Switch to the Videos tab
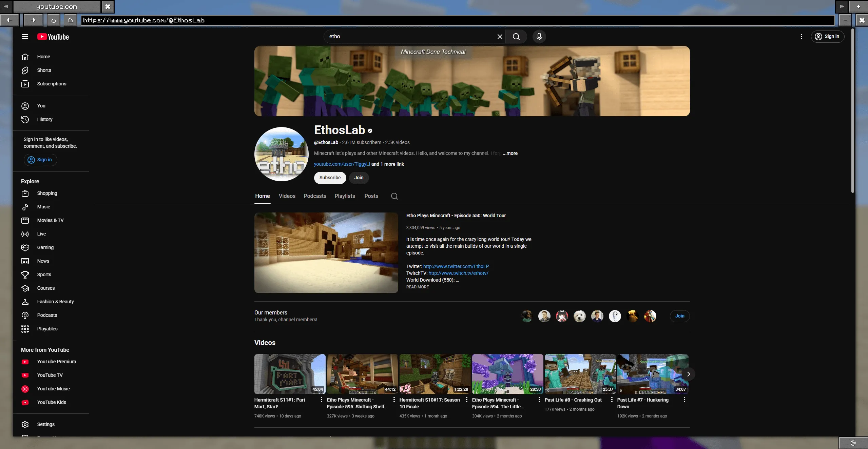 (x=287, y=196)
